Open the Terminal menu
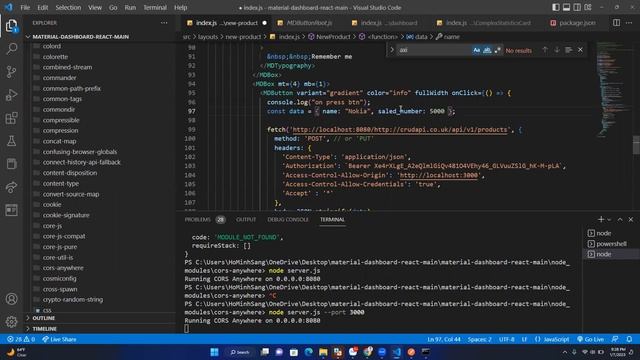Image resolution: width=640 pixels, height=360 pixels. coord(155,7)
